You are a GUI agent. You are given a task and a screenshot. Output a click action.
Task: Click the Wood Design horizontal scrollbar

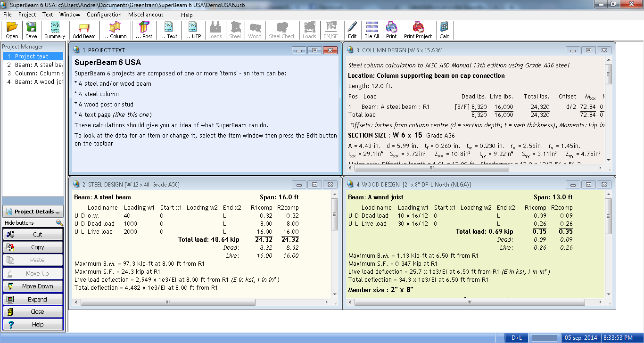click(x=476, y=302)
